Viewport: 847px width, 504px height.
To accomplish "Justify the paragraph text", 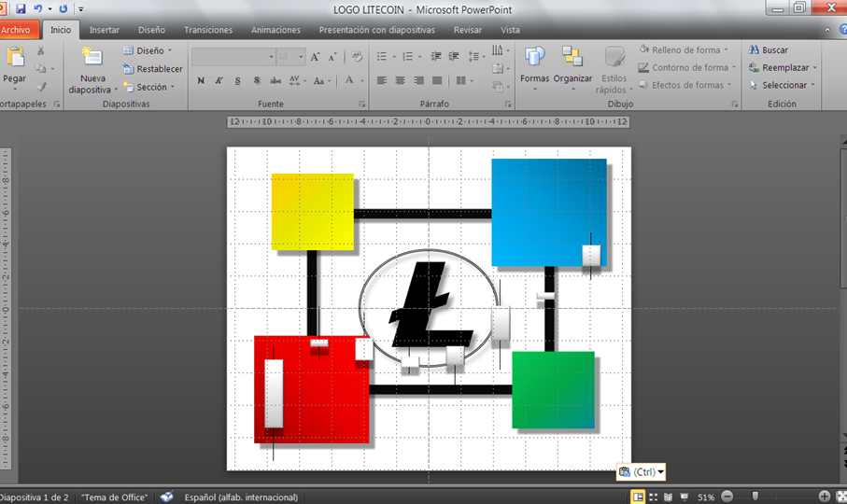I will (437, 80).
